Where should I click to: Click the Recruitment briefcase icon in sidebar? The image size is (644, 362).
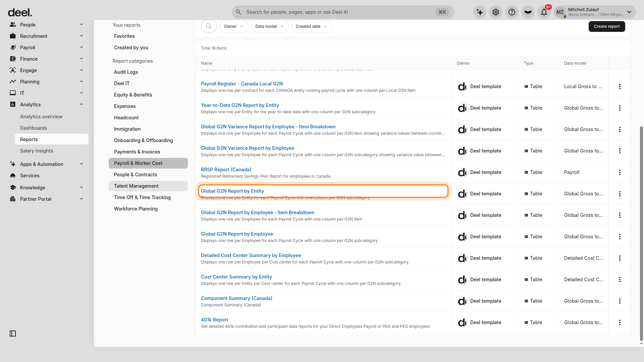pyautogui.click(x=13, y=36)
